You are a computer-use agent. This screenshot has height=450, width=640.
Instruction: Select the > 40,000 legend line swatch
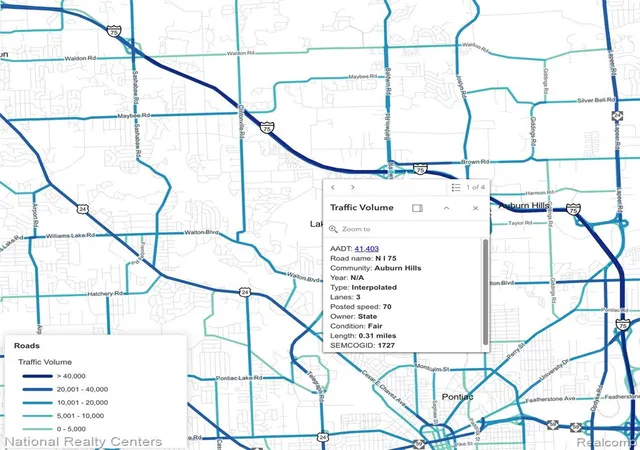coord(37,376)
